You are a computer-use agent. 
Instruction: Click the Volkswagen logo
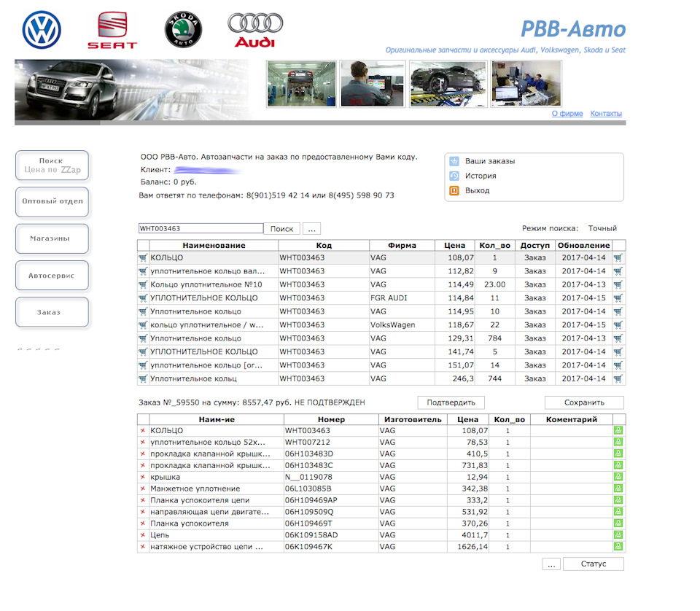[42, 30]
